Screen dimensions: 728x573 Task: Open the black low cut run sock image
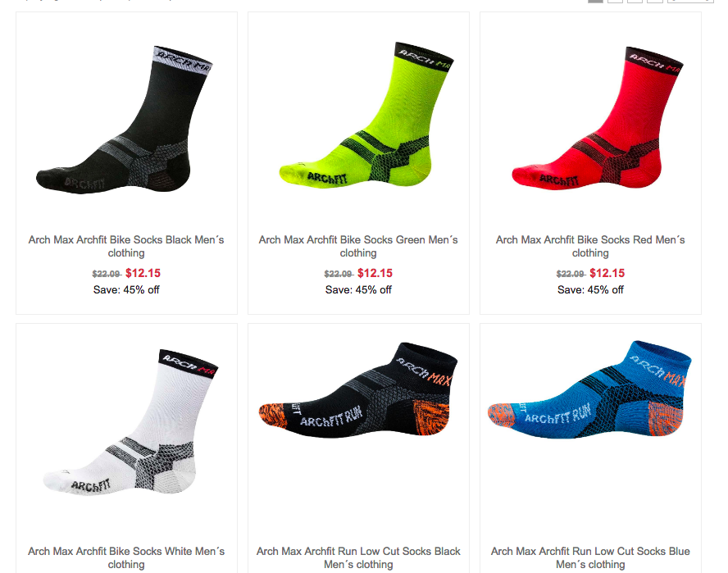[358, 389]
